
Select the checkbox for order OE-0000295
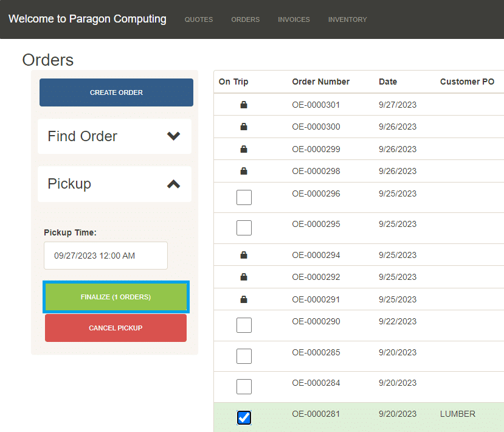pos(244,228)
